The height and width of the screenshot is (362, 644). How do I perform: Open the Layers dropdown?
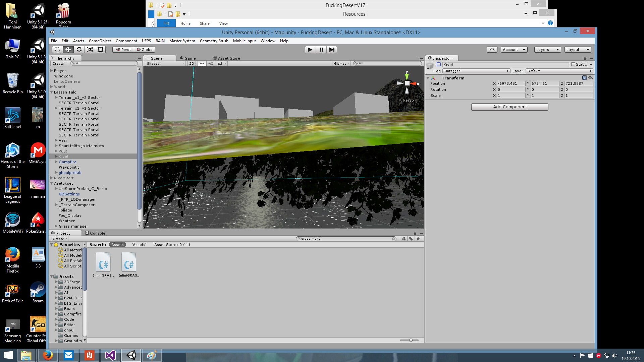547,49
